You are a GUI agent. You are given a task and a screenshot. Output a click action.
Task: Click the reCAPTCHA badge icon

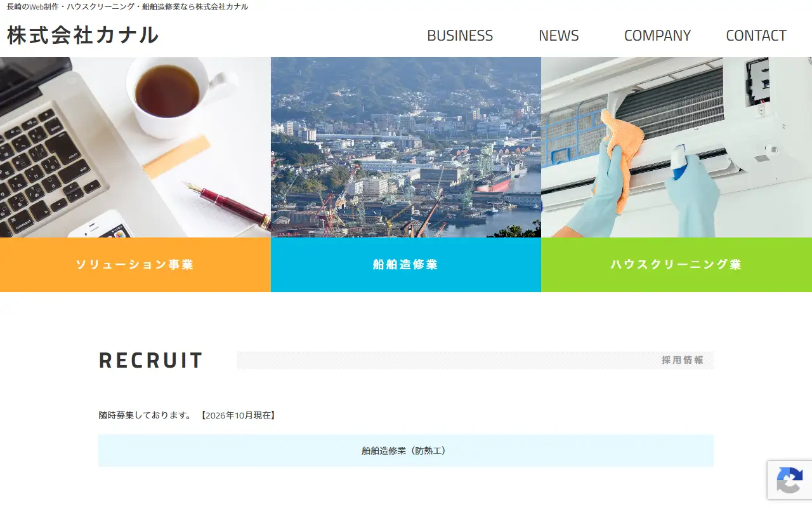pos(789,480)
